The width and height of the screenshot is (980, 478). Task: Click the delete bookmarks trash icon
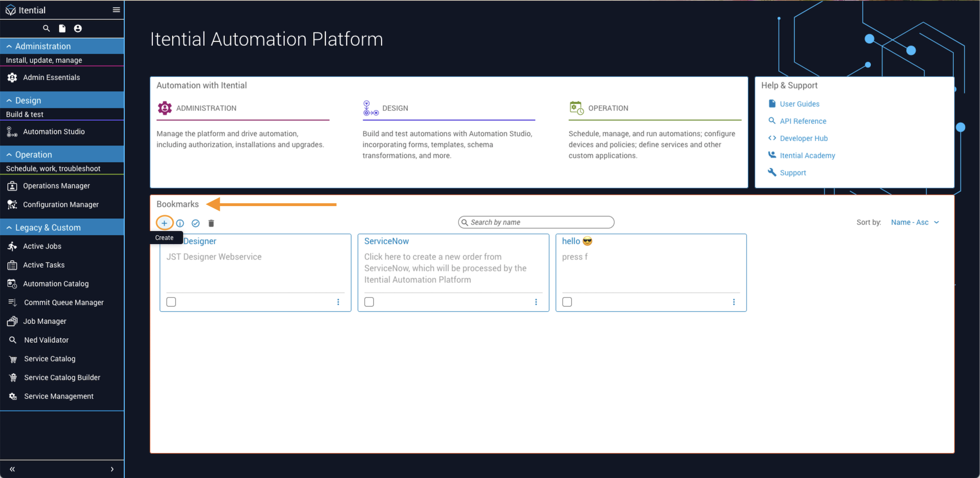coord(211,223)
